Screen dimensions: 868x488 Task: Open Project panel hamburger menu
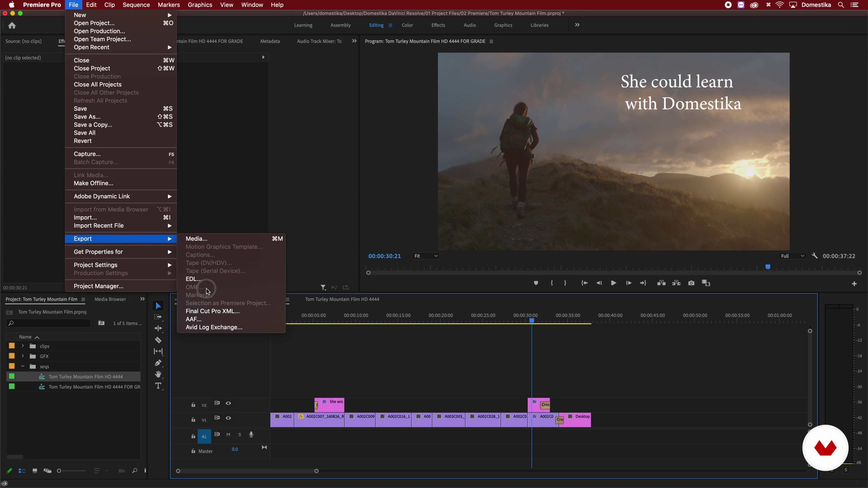[x=83, y=299]
